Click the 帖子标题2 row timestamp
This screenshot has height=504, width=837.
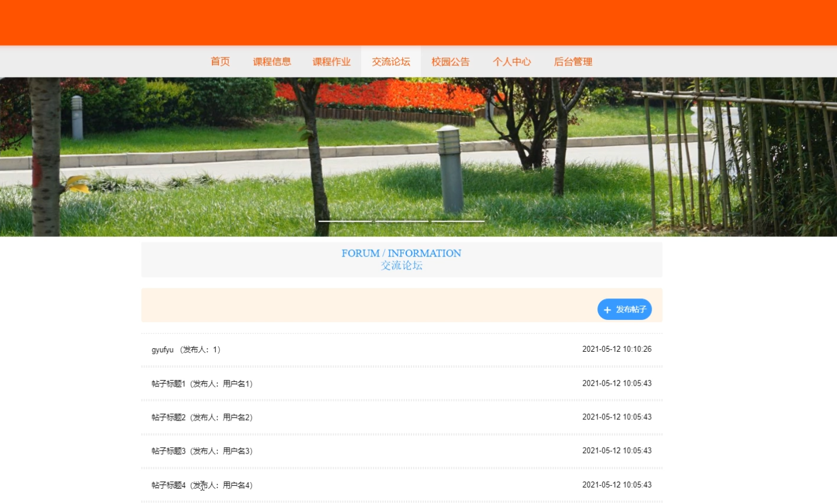coord(616,418)
